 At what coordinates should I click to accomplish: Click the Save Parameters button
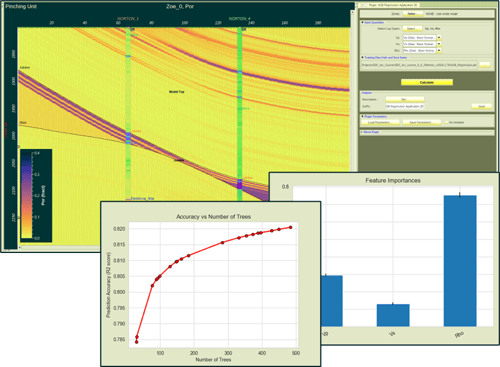click(422, 122)
